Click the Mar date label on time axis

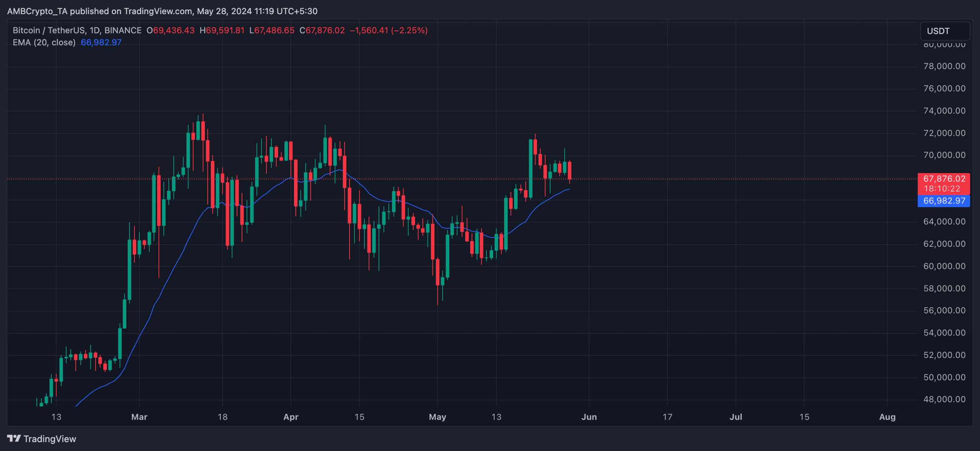(x=139, y=417)
